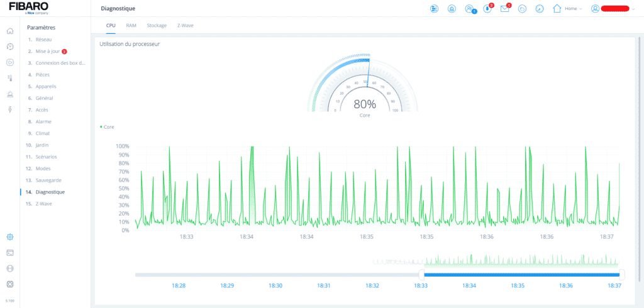Open the notifications envelope icon
This screenshot has width=644, height=308.
coord(505,9)
